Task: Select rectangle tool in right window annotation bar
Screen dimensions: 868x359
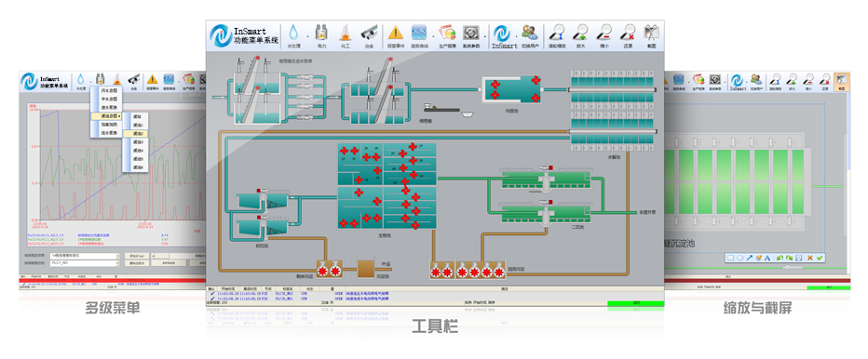Action: pyautogui.click(x=731, y=258)
